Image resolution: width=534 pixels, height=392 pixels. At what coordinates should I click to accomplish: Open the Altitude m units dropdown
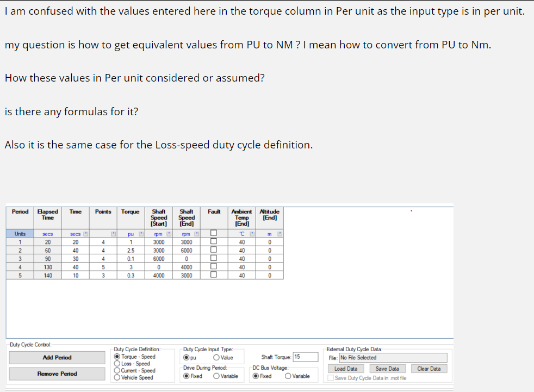coord(280,234)
